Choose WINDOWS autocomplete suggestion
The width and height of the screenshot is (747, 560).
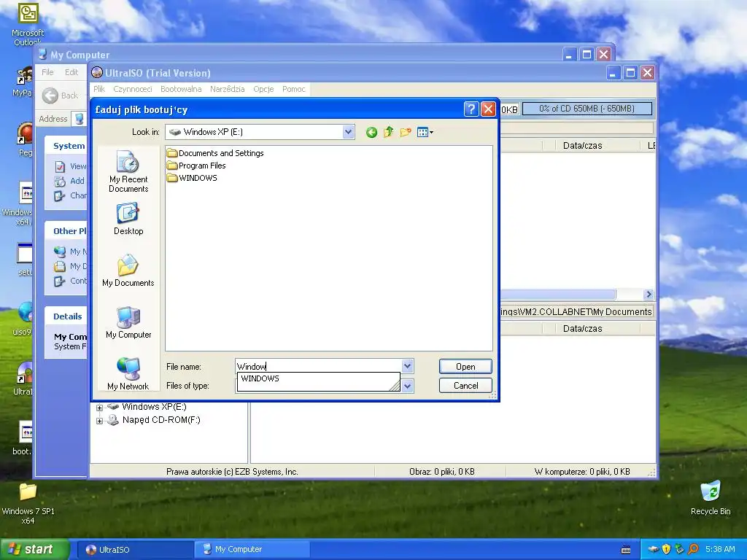coord(260,378)
